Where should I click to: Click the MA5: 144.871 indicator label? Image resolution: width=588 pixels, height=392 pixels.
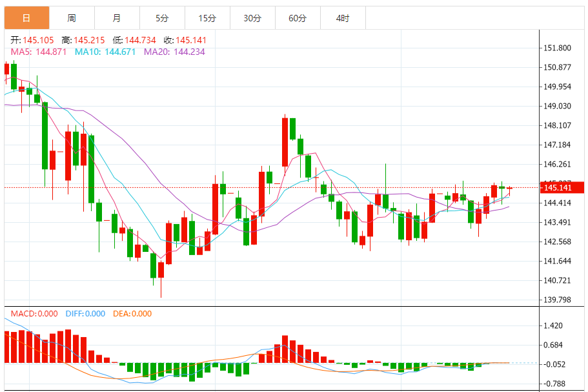click(39, 52)
